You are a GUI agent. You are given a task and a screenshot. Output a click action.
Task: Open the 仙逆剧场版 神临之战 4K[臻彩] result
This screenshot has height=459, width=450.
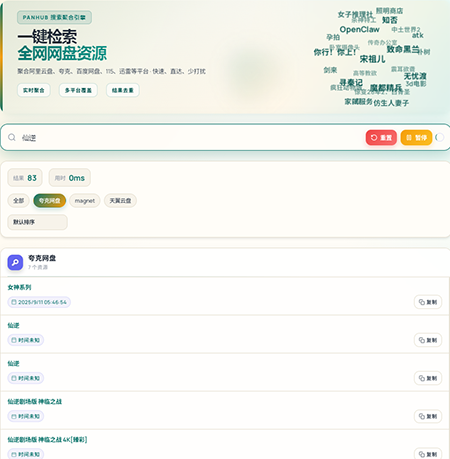[x=47, y=439]
